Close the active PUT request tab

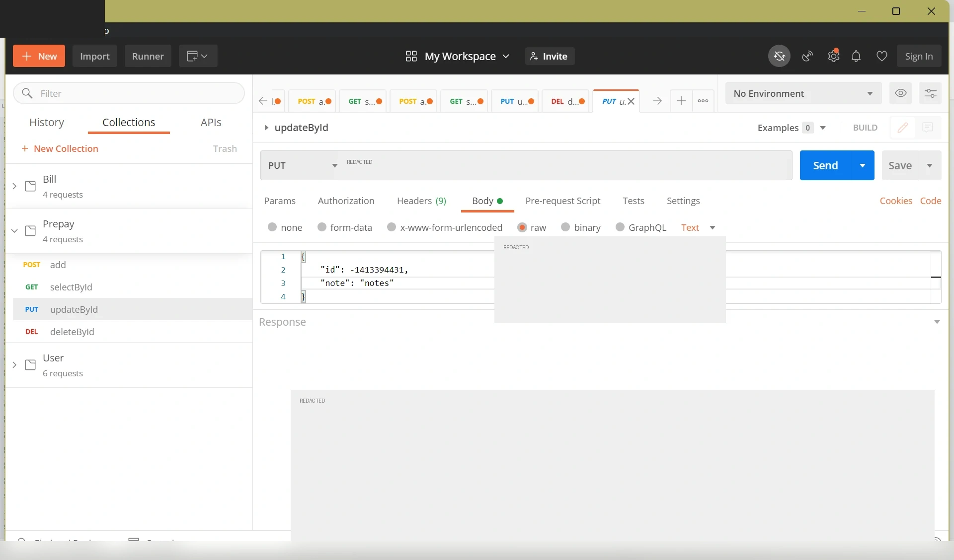(x=631, y=101)
